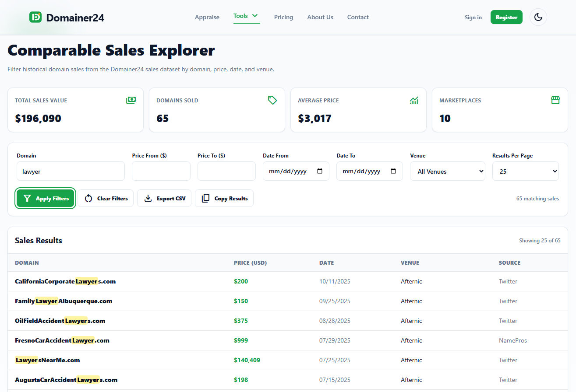Image resolution: width=576 pixels, height=392 pixels.
Task: Click the Sales Results heading
Action: [39, 241]
